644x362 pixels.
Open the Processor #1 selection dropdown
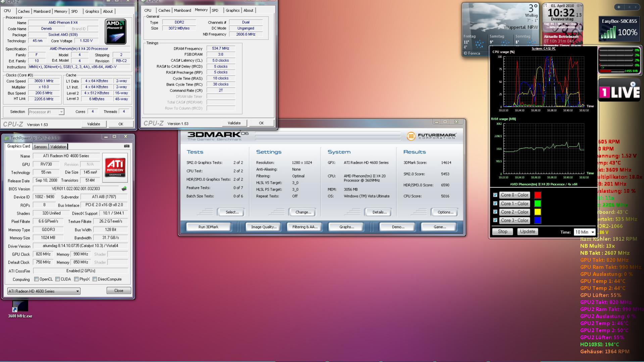46,112
